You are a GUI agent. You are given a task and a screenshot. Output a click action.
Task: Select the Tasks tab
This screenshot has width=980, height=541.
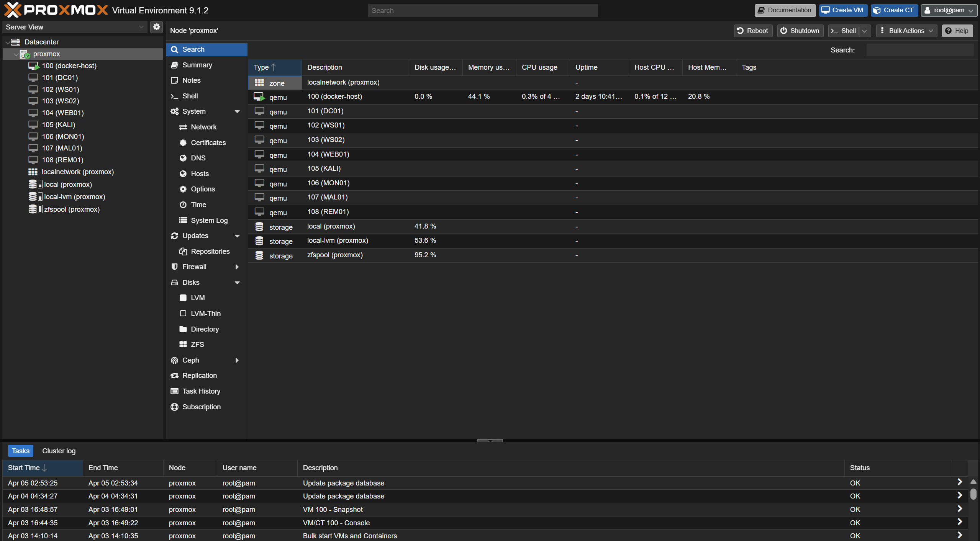[20, 451]
